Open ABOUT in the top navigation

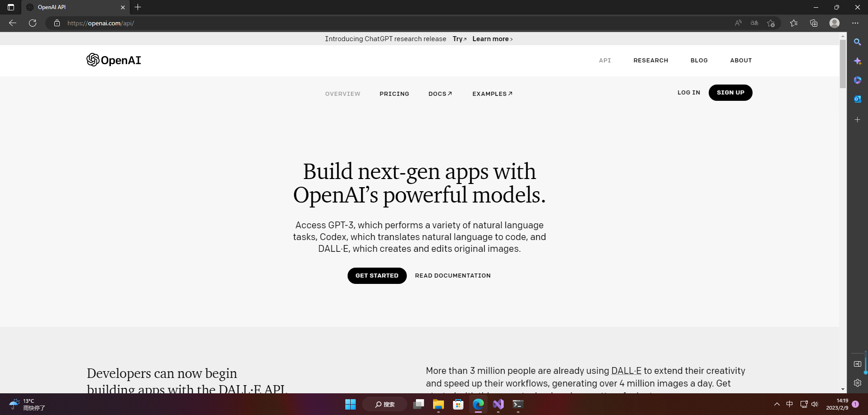pos(741,61)
